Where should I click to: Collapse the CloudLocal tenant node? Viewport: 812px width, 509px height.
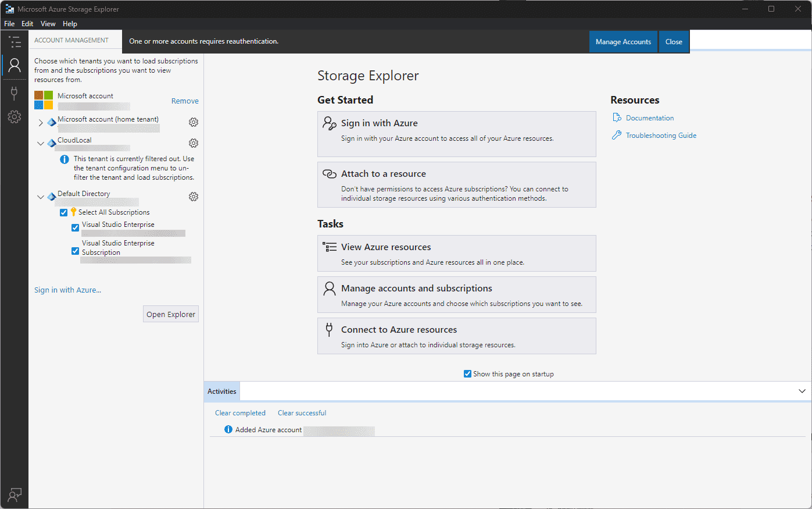click(x=41, y=143)
